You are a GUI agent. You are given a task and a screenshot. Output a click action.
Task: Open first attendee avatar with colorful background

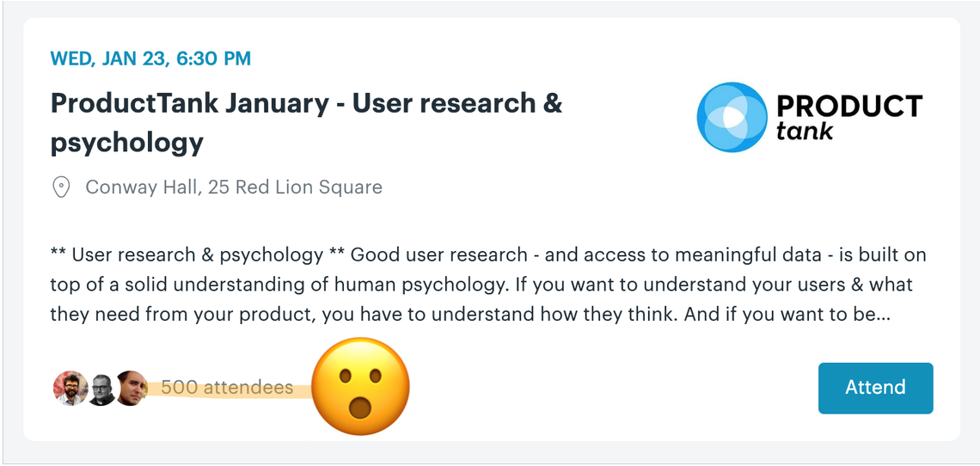[70, 388]
